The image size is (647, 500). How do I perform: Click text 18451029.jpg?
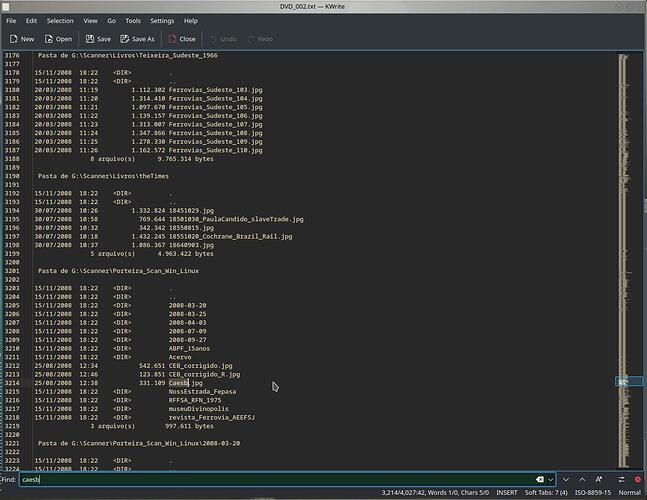(191, 210)
